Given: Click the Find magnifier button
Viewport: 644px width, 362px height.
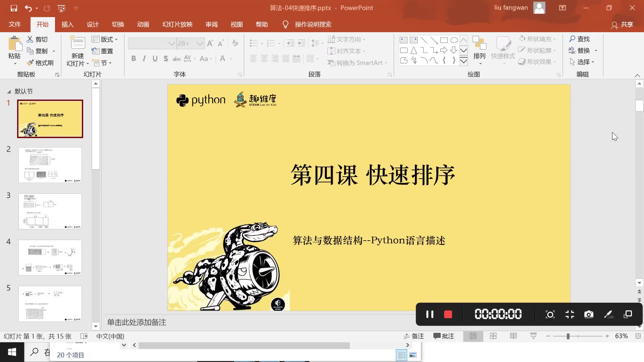Looking at the screenshot, I should point(580,39).
